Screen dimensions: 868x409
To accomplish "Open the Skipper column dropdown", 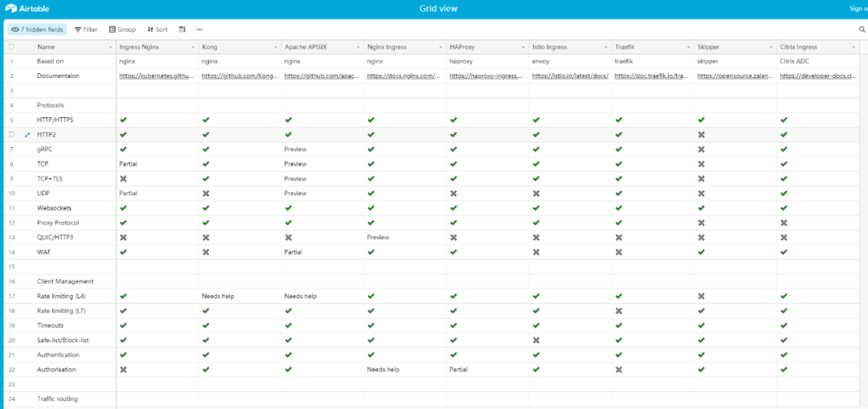I will point(771,47).
